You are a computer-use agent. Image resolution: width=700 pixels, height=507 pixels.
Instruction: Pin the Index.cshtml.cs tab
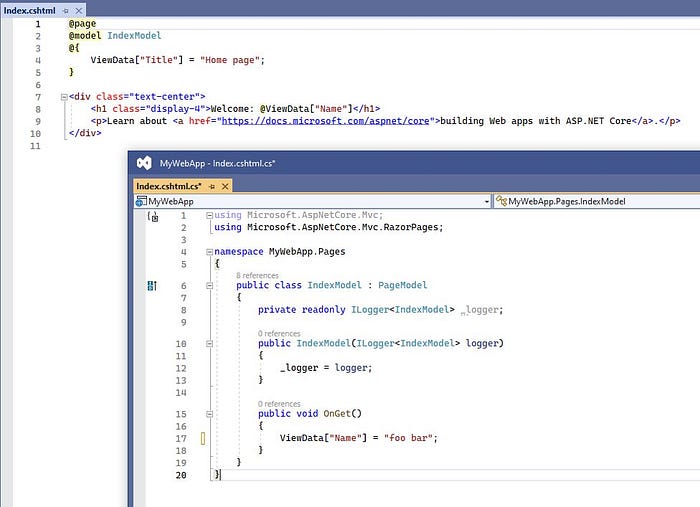212,186
